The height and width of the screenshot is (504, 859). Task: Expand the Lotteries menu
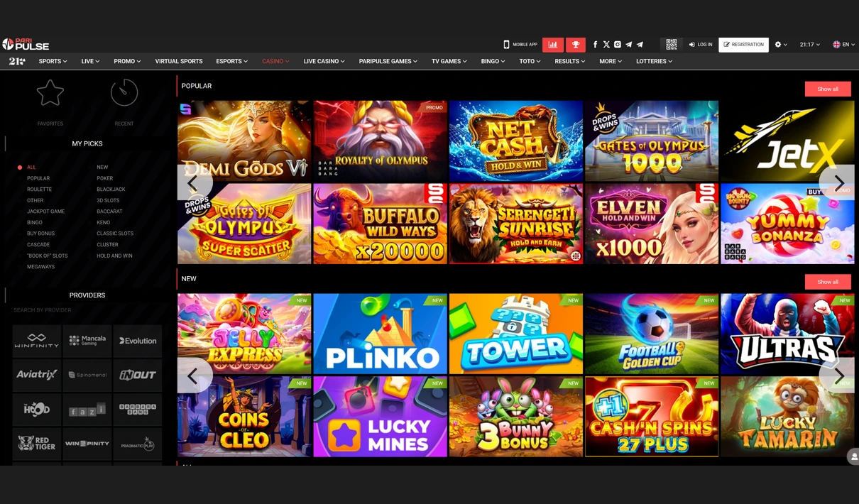point(654,62)
